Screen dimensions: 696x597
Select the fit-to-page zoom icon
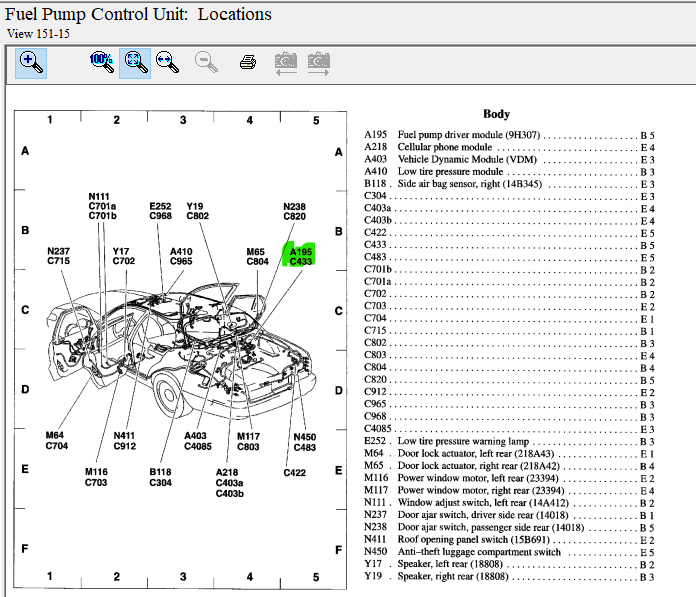pyautogui.click(x=135, y=62)
